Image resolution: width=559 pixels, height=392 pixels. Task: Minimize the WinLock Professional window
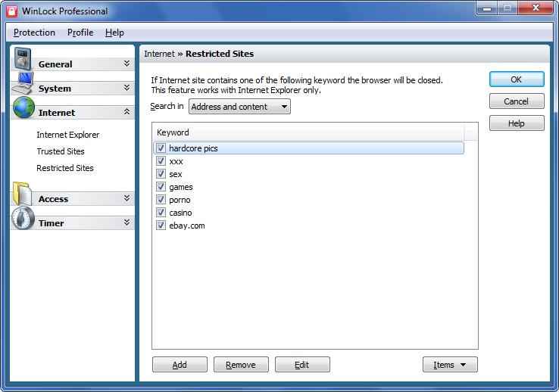[487, 8]
